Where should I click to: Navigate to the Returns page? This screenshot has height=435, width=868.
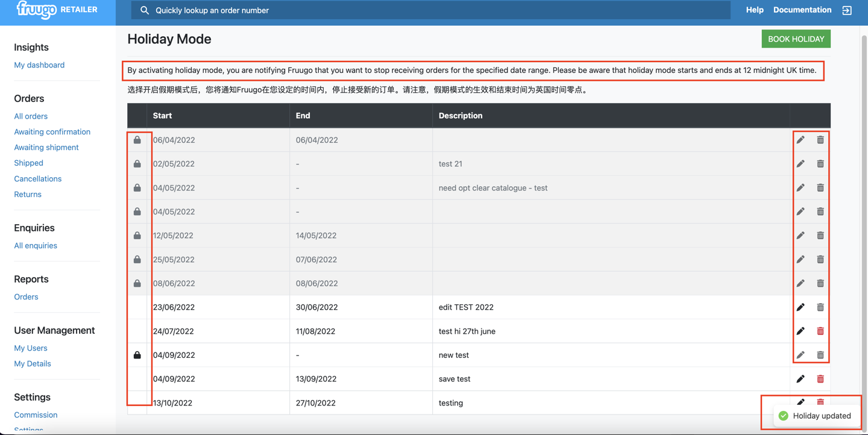[28, 195]
